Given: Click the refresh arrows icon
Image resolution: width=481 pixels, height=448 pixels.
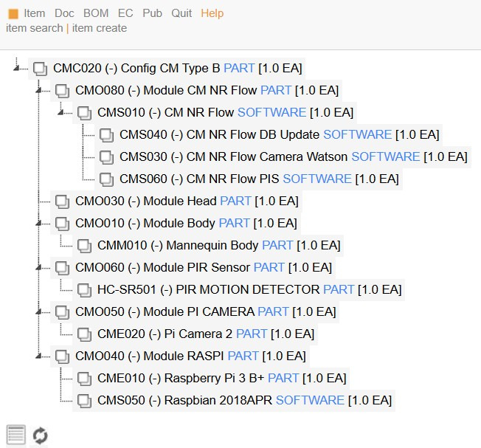Looking at the screenshot, I should tap(40, 435).
